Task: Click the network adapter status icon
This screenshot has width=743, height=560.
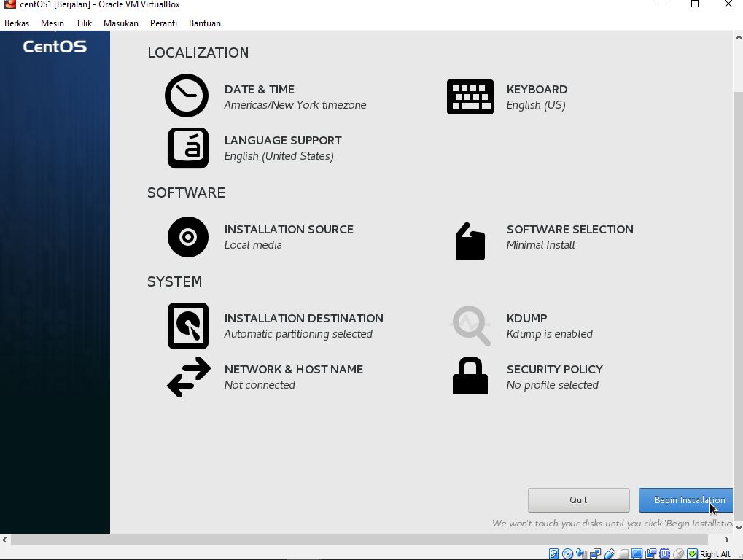Action: (x=596, y=553)
